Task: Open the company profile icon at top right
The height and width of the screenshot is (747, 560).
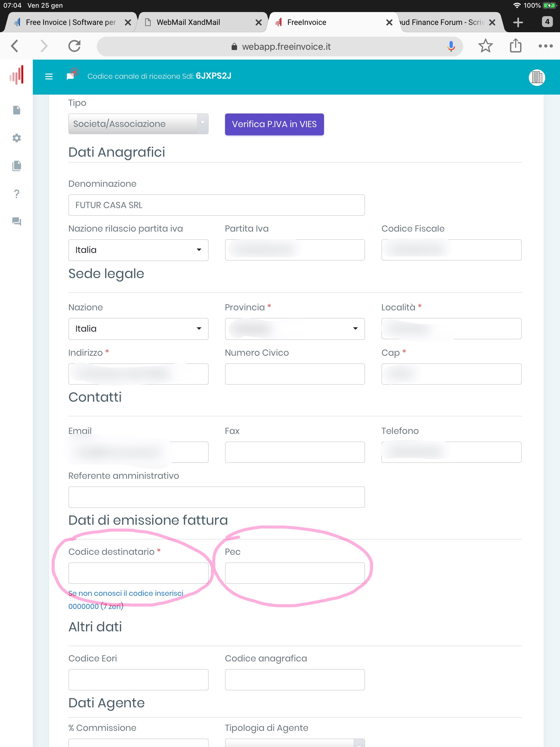Action: click(x=537, y=77)
